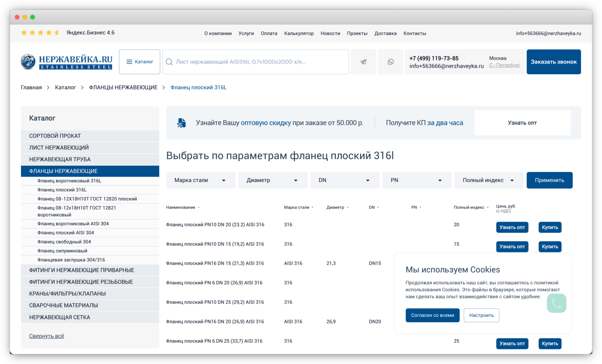Open the Калькулятор menu item
Viewport: 602px width, 364px height.
[x=299, y=33]
